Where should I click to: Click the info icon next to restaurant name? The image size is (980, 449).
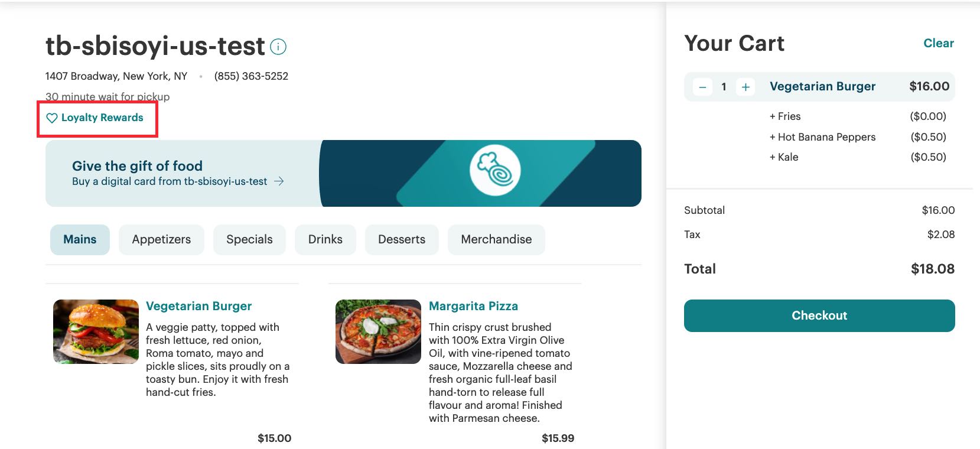click(x=278, y=45)
